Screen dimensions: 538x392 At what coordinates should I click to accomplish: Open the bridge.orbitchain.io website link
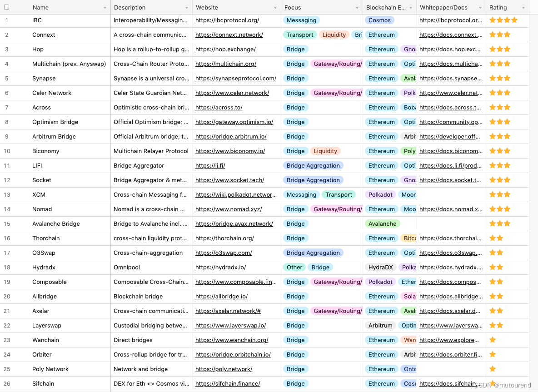coord(233,355)
